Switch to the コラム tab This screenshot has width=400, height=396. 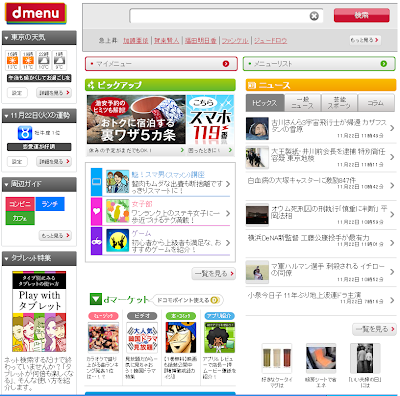tap(376, 103)
